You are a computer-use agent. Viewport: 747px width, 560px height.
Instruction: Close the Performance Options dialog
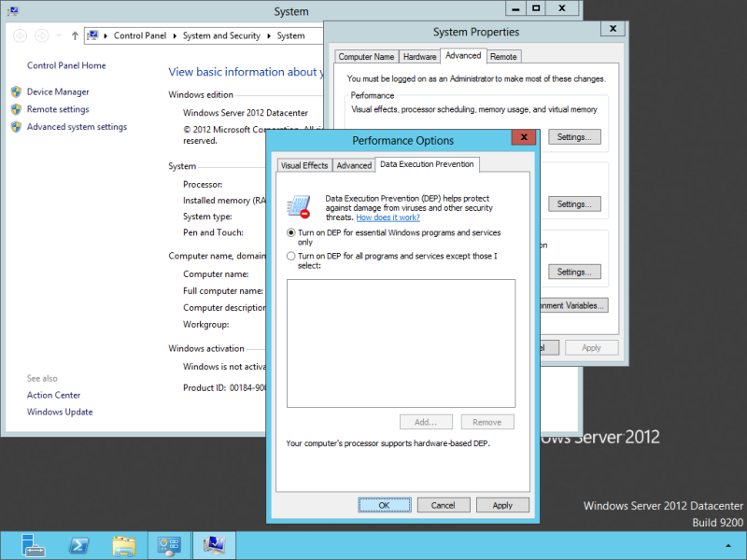[x=524, y=137]
